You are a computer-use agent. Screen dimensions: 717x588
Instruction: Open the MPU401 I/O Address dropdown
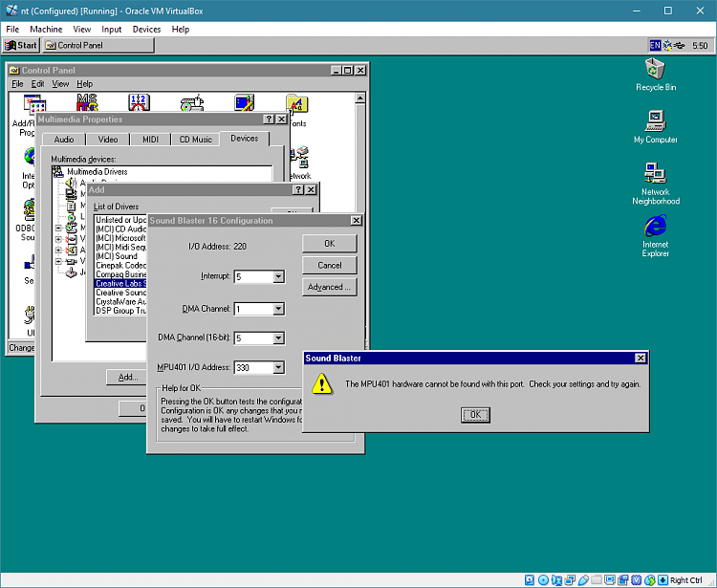tap(278, 367)
